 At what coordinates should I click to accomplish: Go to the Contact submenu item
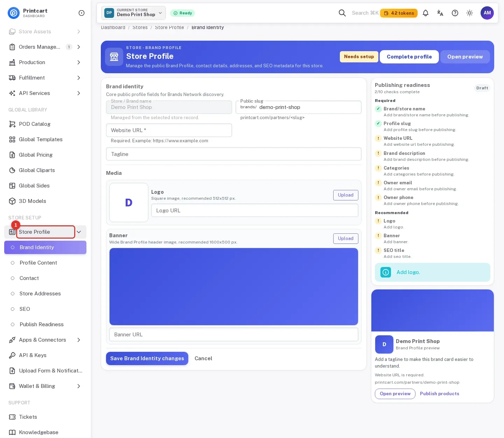pyautogui.click(x=45, y=278)
